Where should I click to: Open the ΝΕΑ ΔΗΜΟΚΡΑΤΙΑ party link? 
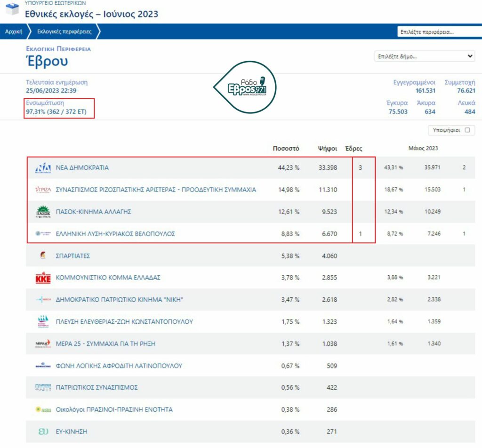click(82, 168)
